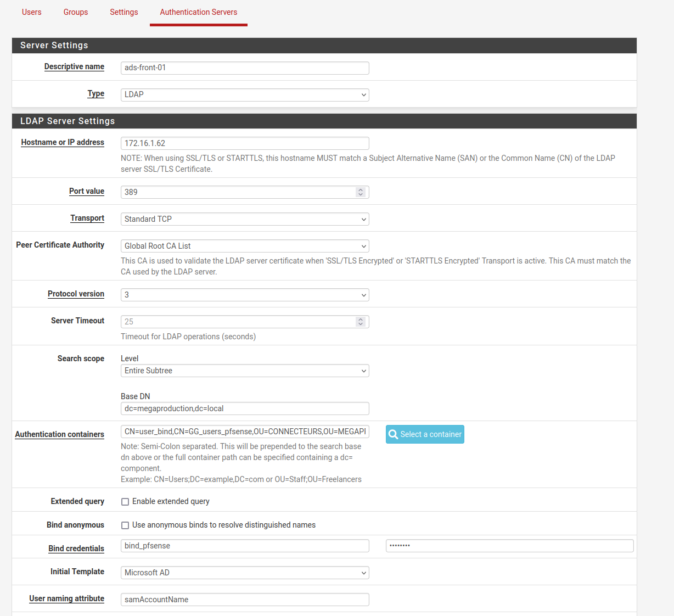Expand the Protocol version dropdown

pos(244,295)
